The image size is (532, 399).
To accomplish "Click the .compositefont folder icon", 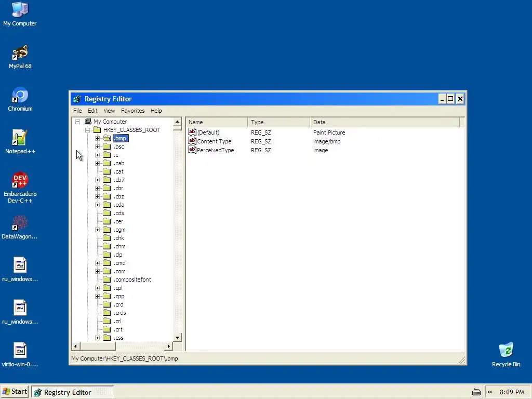I will tap(107, 280).
